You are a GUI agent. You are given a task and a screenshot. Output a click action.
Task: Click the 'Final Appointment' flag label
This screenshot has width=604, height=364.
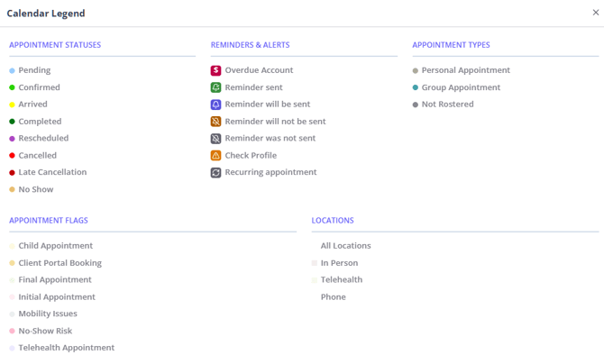pyautogui.click(x=55, y=279)
